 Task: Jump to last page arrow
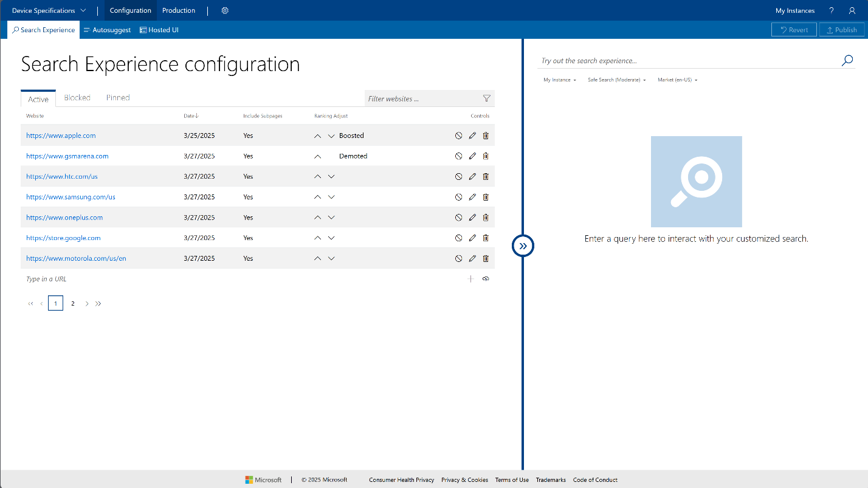coord(98,303)
